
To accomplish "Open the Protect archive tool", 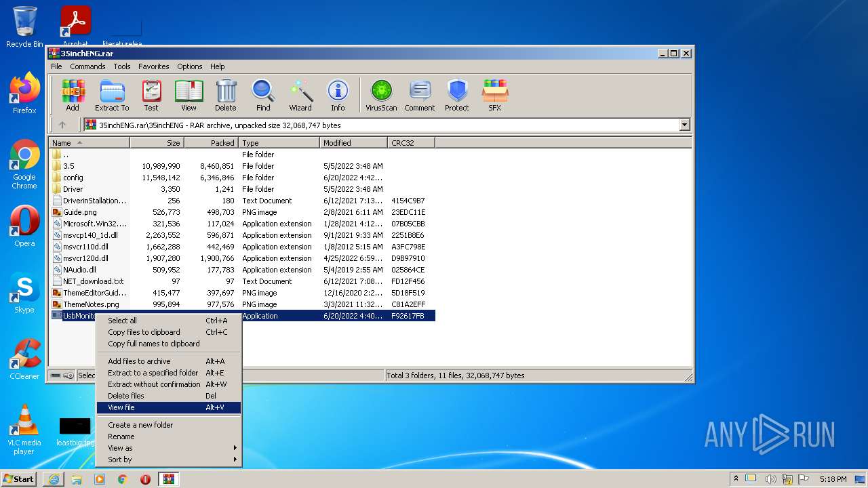I will [x=456, y=95].
